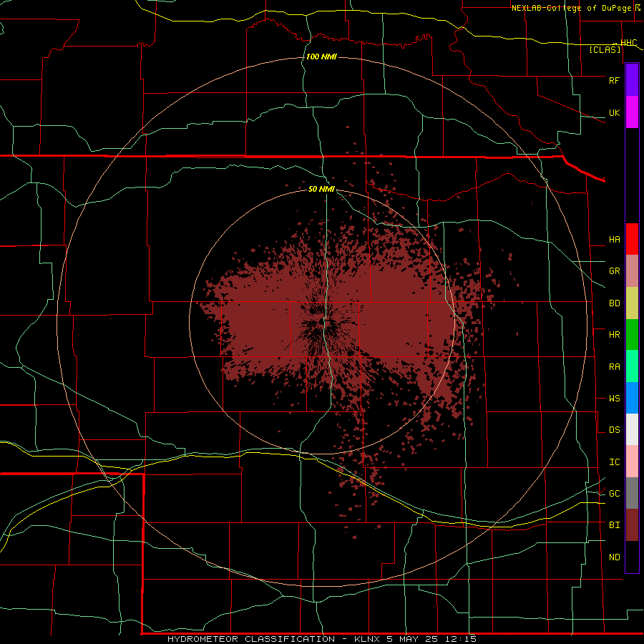644x644 pixels.
Task: Click 'HYDROMETEOR CLASSIFICATION' caption text
Action: tap(251, 639)
